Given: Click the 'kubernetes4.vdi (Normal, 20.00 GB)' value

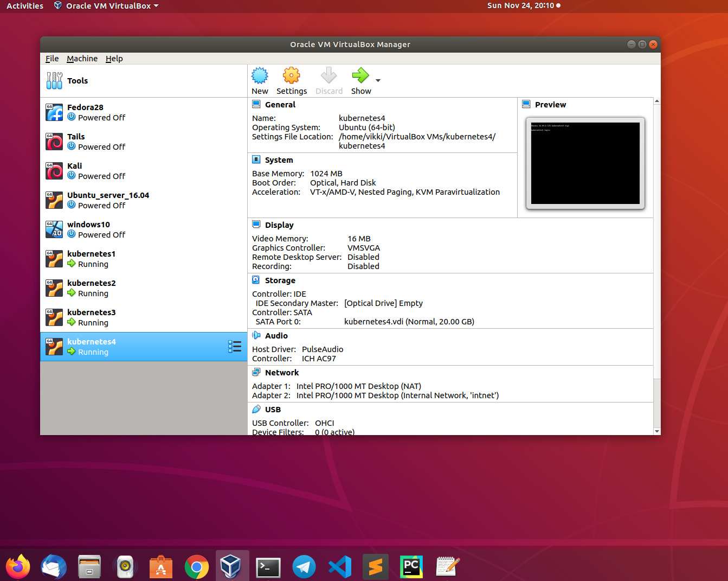Looking at the screenshot, I should tap(409, 322).
